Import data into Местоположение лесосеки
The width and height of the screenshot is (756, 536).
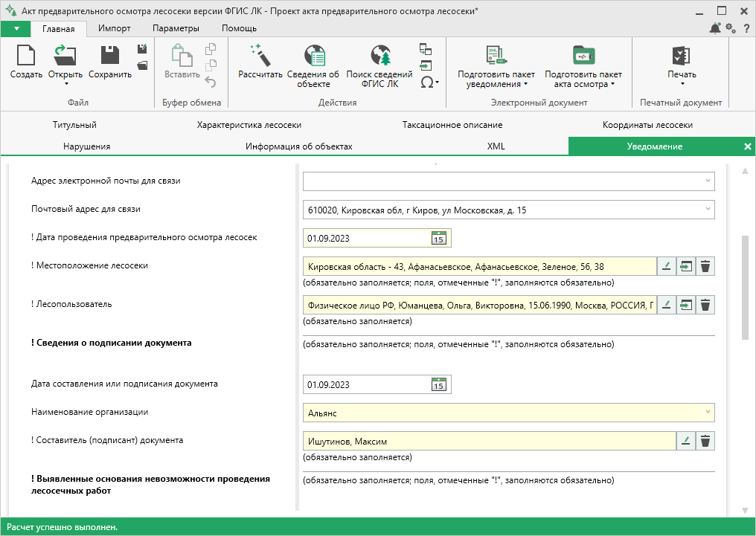[x=685, y=266]
